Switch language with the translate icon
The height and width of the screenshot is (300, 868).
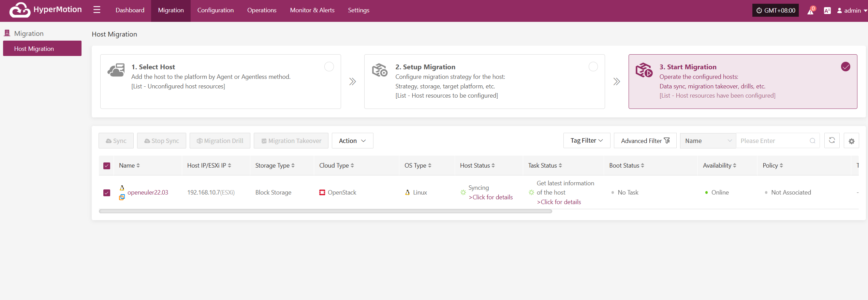coord(827,11)
